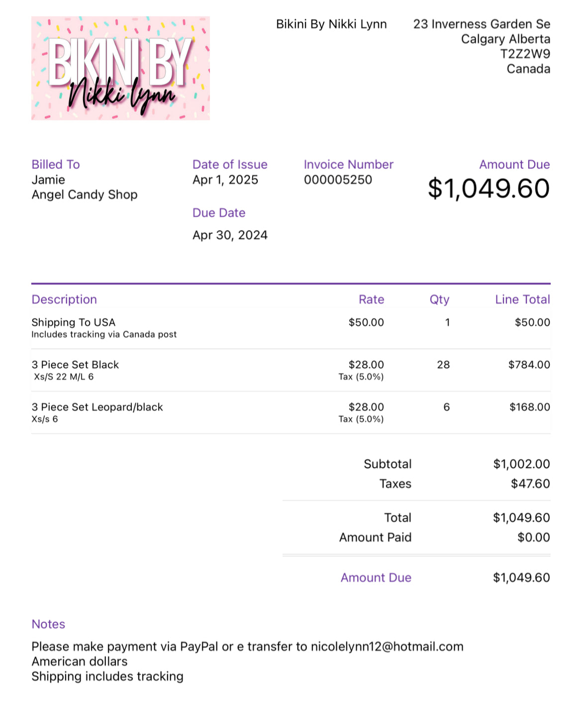Select the Angel Candy Shop customer name
This screenshot has width=582, height=728.
point(85,195)
